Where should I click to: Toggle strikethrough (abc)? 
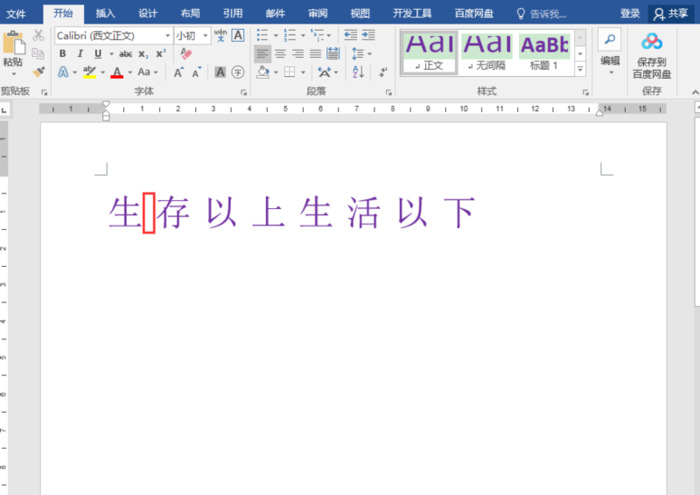click(125, 54)
